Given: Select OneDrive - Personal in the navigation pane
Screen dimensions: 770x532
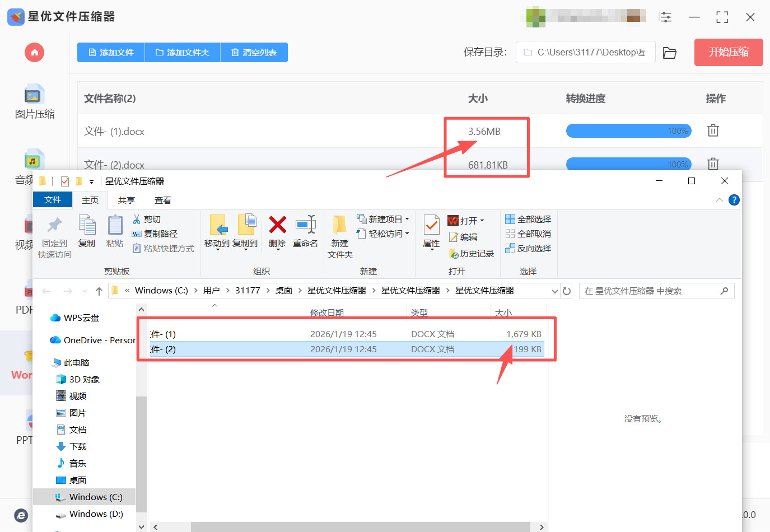Looking at the screenshot, I should [93, 340].
